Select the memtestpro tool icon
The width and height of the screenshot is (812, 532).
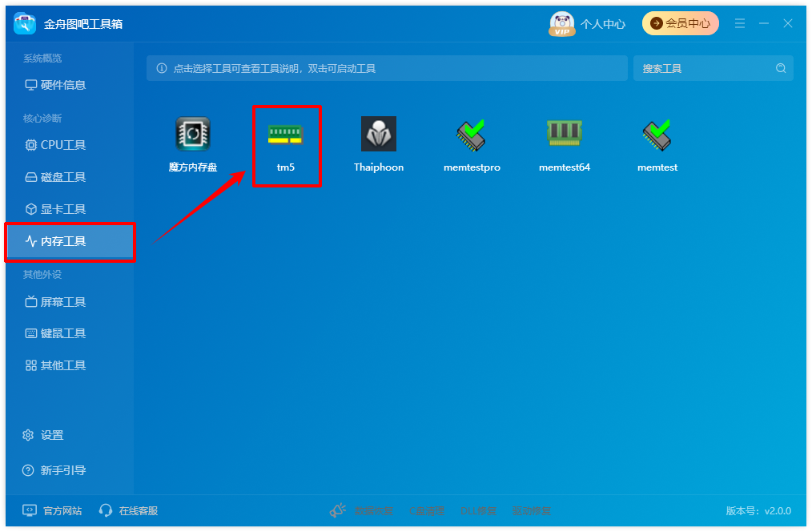[471, 135]
